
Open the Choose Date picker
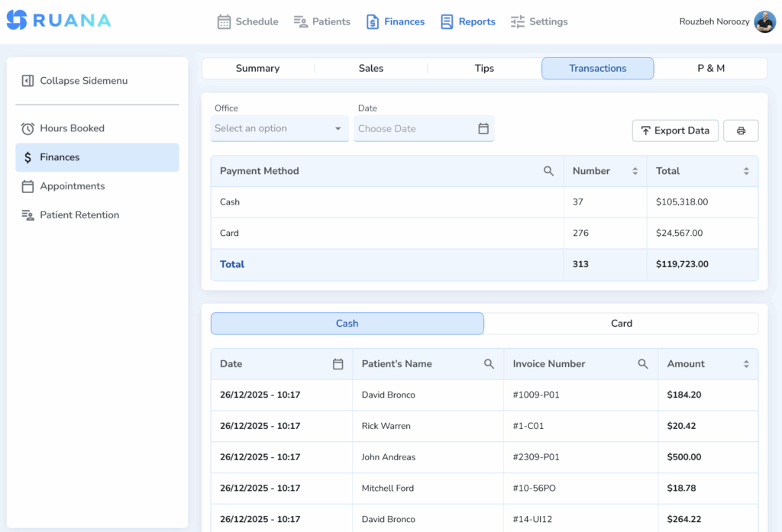pos(423,128)
